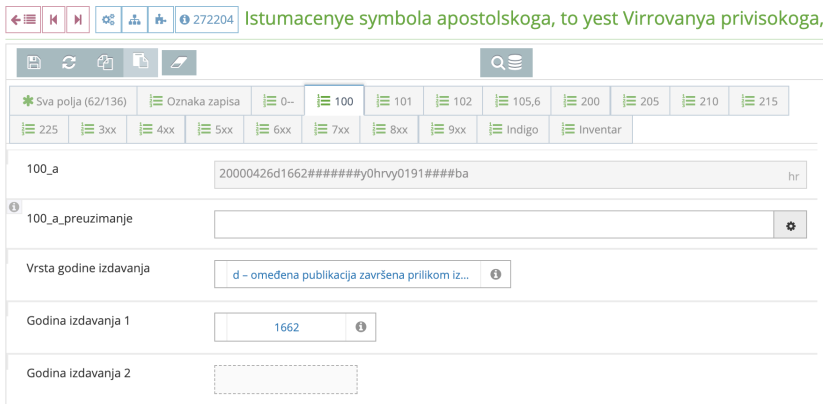Click the eraser clear icon
The width and height of the screenshot is (826, 404).
click(x=179, y=63)
